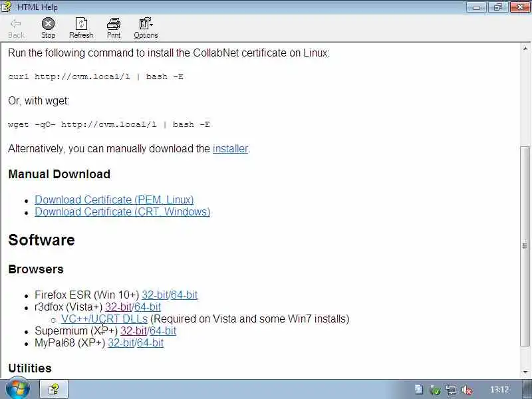532x399 pixels.
Task: Open the Windows Start orb
Action: 18,389
